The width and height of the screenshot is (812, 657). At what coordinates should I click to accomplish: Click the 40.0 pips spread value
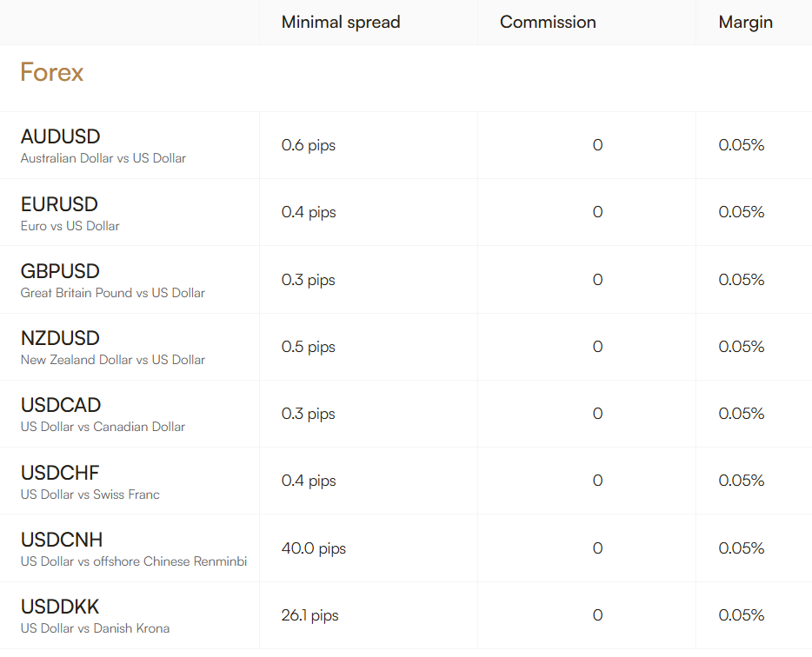tap(314, 548)
